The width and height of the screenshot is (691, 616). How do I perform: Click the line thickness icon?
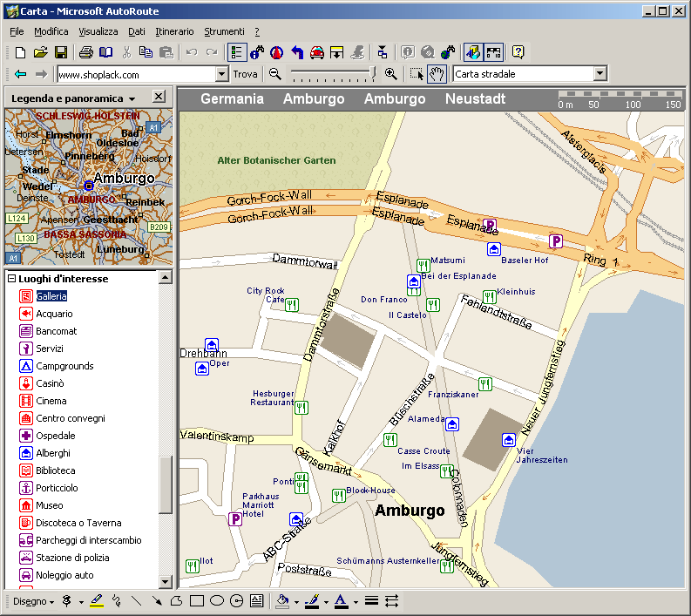click(371, 601)
